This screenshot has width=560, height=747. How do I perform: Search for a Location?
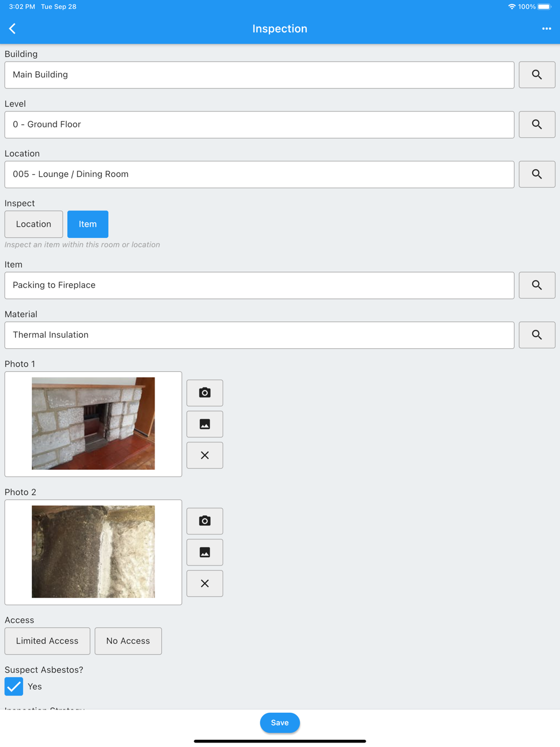click(537, 175)
